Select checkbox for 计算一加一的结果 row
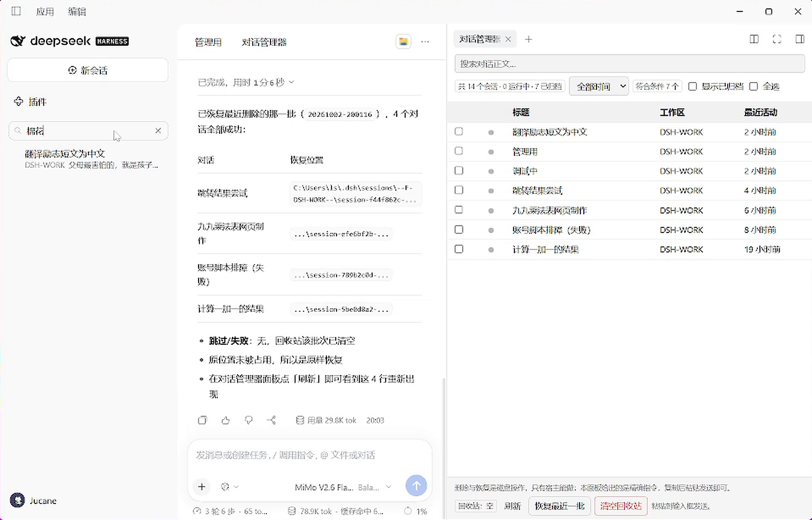Image resolution: width=812 pixels, height=520 pixels. coord(458,249)
